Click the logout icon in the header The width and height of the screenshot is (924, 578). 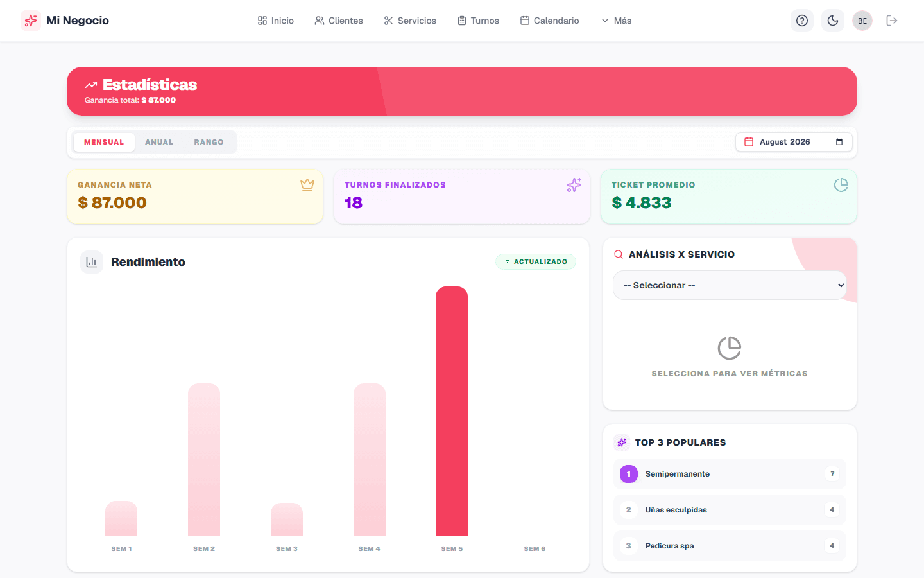[x=892, y=21]
